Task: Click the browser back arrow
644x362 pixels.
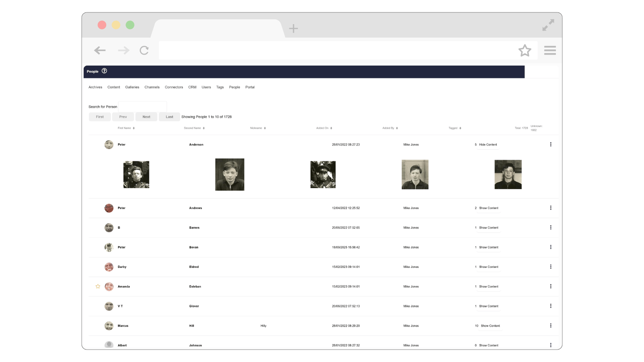Action: pos(100,50)
